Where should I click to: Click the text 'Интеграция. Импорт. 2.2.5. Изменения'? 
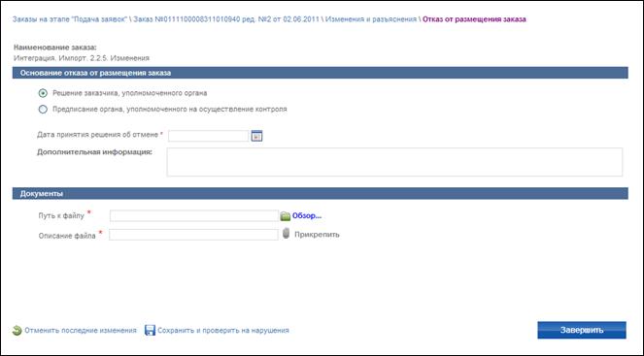[x=82, y=58]
